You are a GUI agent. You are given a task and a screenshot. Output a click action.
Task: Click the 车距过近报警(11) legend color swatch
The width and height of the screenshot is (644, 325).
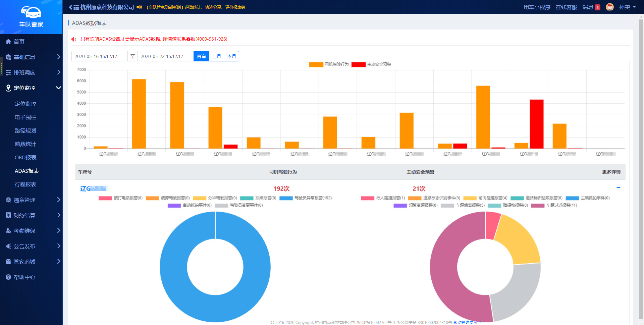[538, 206]
